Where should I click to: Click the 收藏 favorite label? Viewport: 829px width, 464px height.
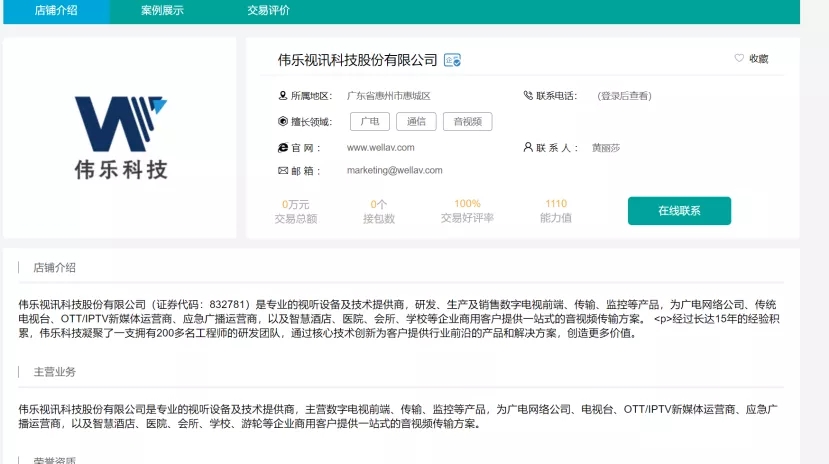(x=758, y=59)
